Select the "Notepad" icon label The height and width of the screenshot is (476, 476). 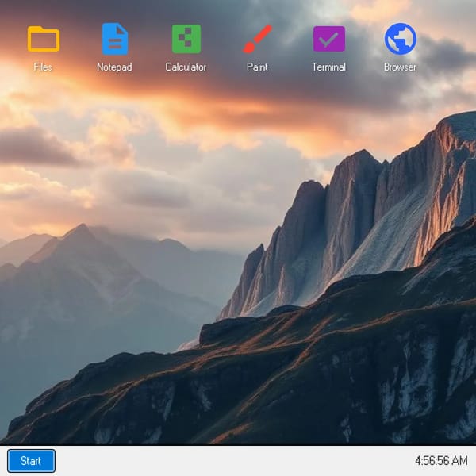click(115, 67)
